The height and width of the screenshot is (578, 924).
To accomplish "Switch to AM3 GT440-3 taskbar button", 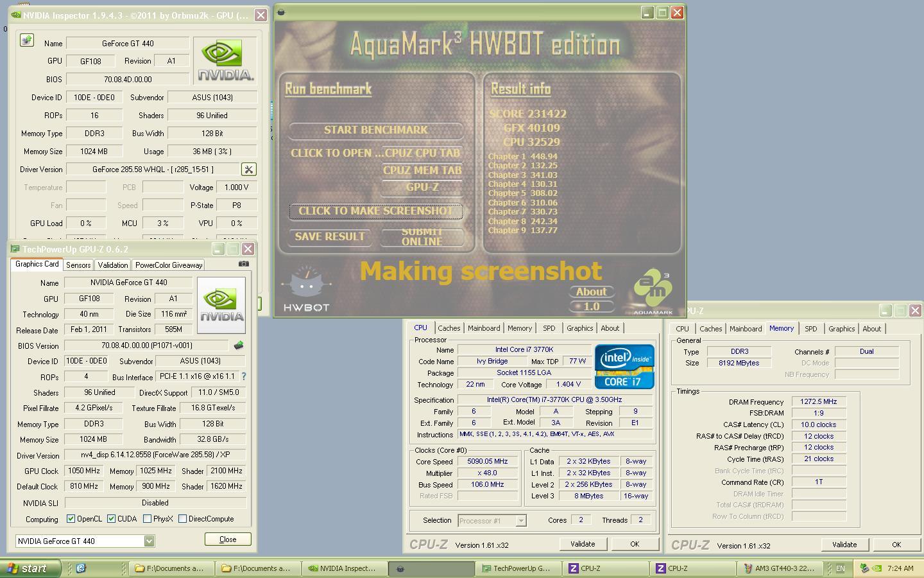I will tap(780, 568).
